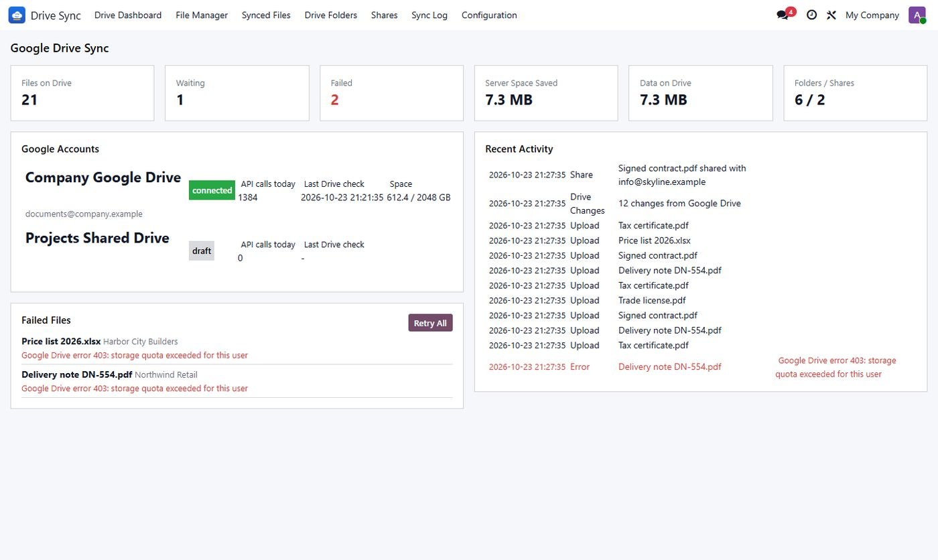Open the Sync Log menu

click(429, 15)
